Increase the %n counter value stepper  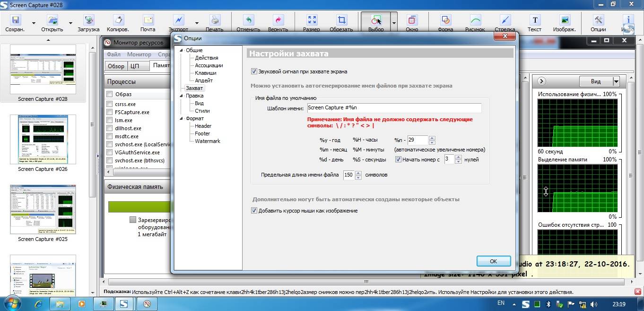tap(432, 138)
